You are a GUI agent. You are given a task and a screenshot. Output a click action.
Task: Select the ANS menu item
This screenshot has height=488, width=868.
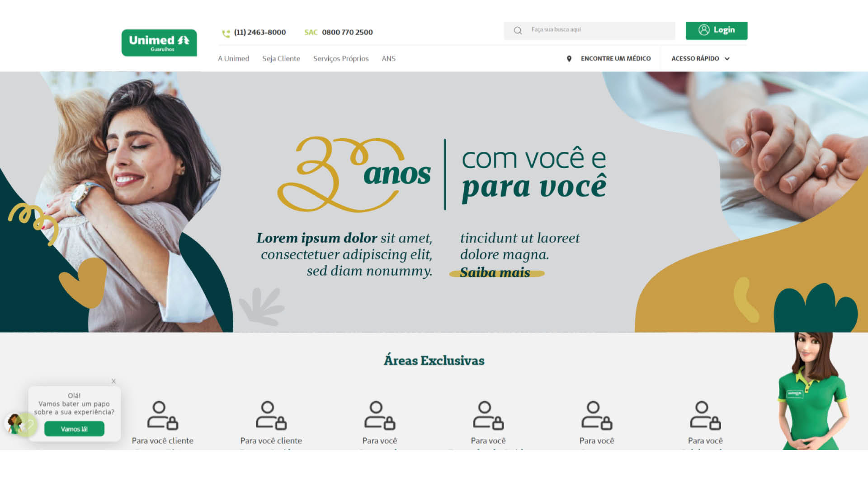coord(389,59)
